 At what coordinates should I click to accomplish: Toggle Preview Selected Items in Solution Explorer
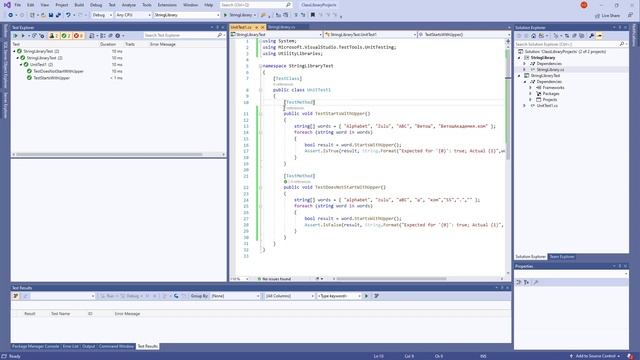[600, 36]
